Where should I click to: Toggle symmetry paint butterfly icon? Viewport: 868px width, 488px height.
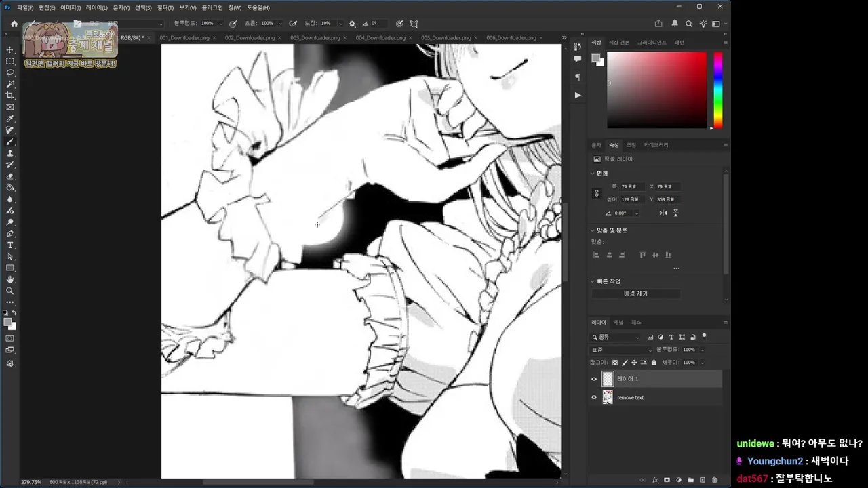point(414,23)
